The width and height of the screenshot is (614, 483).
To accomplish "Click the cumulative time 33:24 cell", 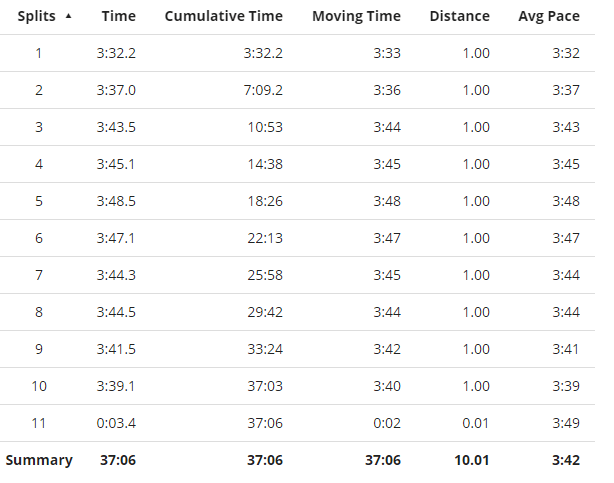I will point(266,349).
